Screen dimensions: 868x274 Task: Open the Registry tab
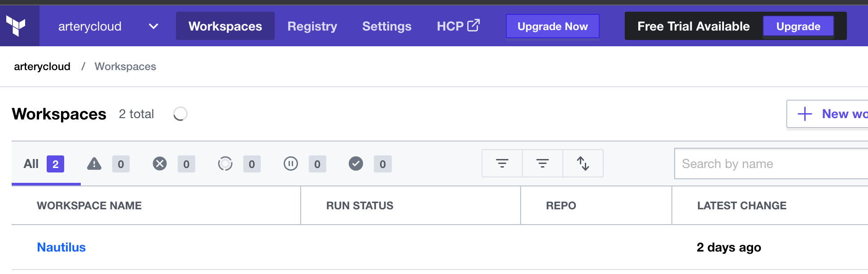tap(312, 27)
